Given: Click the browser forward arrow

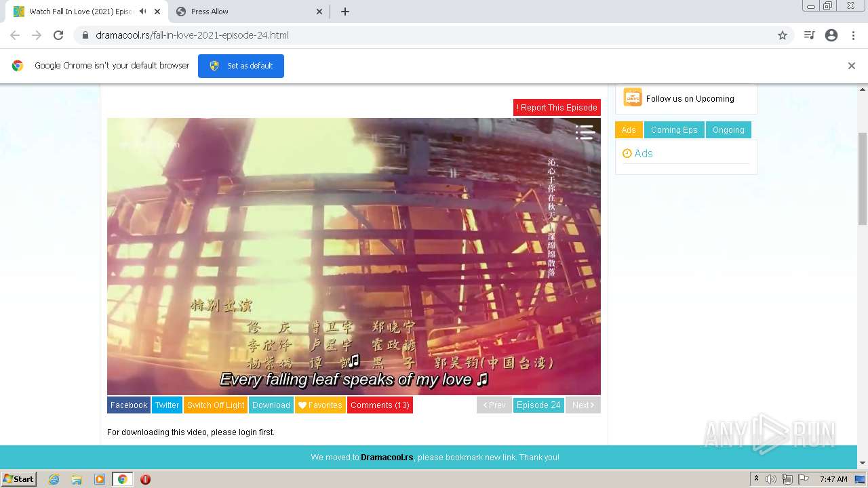Looking at the screenshot, I should [37, 35].
